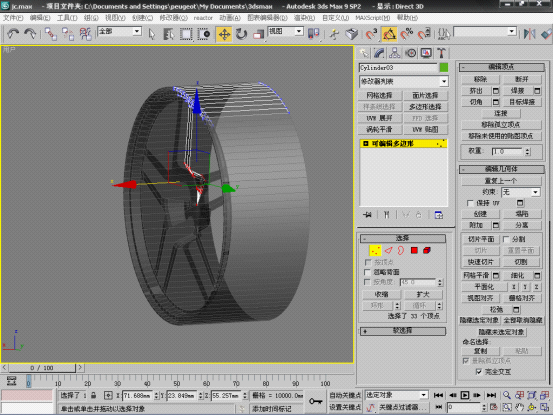
Task: Click the Connect button in Edit Vertices
Action: tap(500, 113)
